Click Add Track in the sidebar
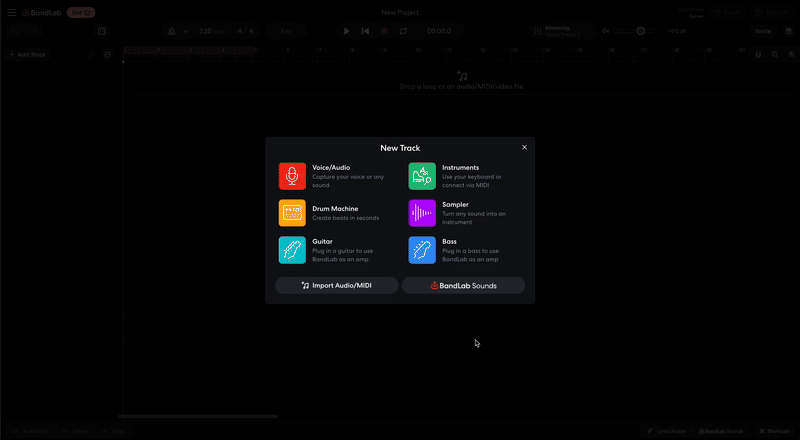 pyautogui.click(x=27, y=55)
